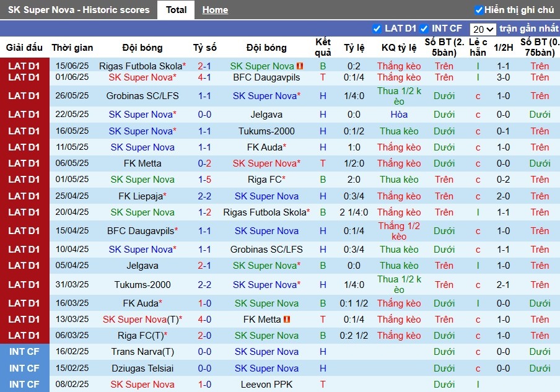The image size is (560, 392).
Task: Open the 20 recent matches dropdown
Action: [483, 29]
